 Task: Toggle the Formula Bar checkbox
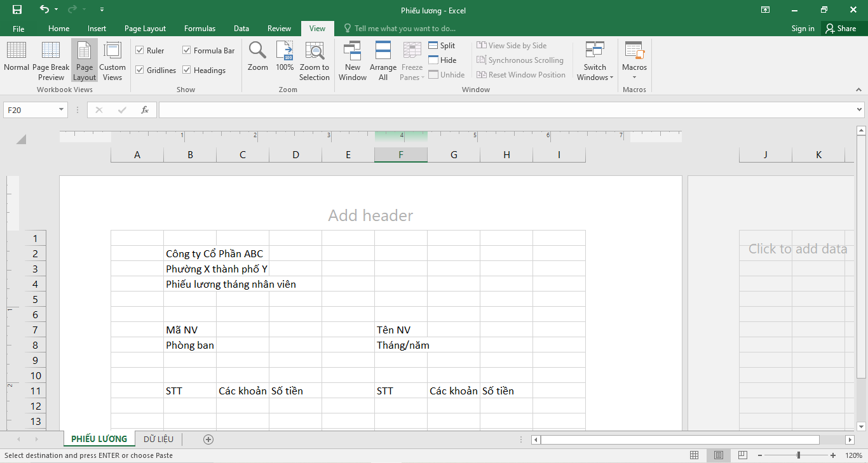coord(208,50)
